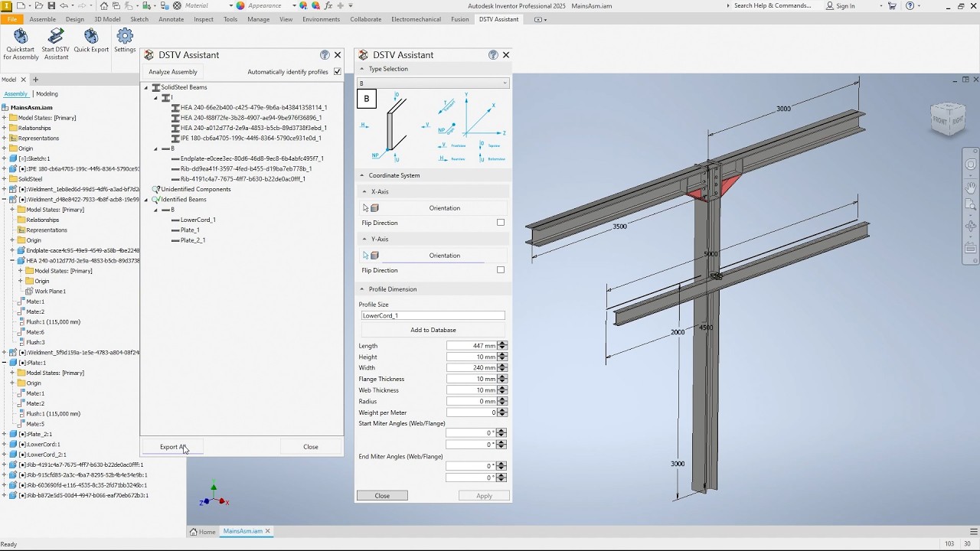The image size is (980, 551).
Task: Click Save icon in quick access toolbar
Action: [51, 5]
